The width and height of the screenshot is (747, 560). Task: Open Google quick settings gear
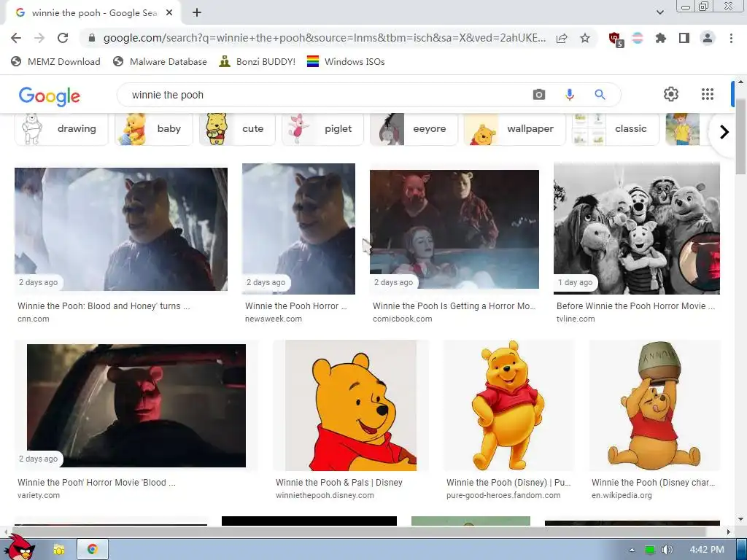point(671,94)
